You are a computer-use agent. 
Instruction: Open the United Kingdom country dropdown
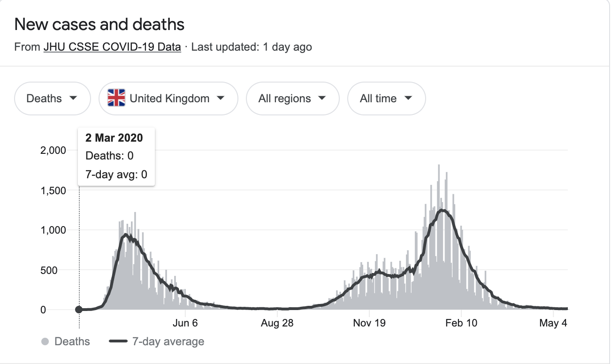pos(168,99)
